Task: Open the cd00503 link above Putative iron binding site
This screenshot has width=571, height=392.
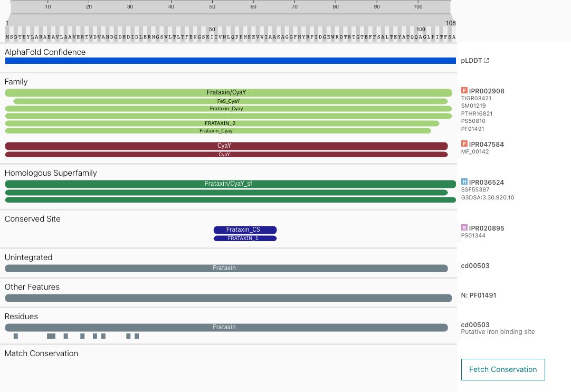Action: pyautogui.click(x=475, y=324)
